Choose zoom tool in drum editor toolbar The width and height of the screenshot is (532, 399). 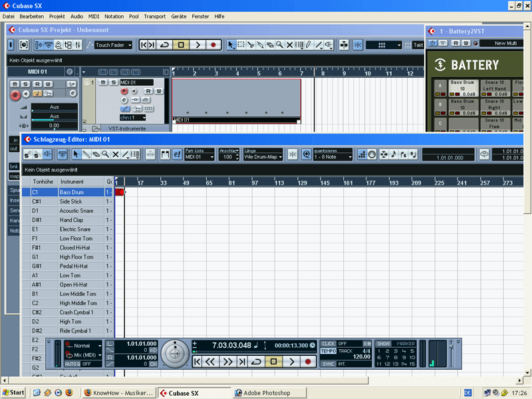point(106,155)
